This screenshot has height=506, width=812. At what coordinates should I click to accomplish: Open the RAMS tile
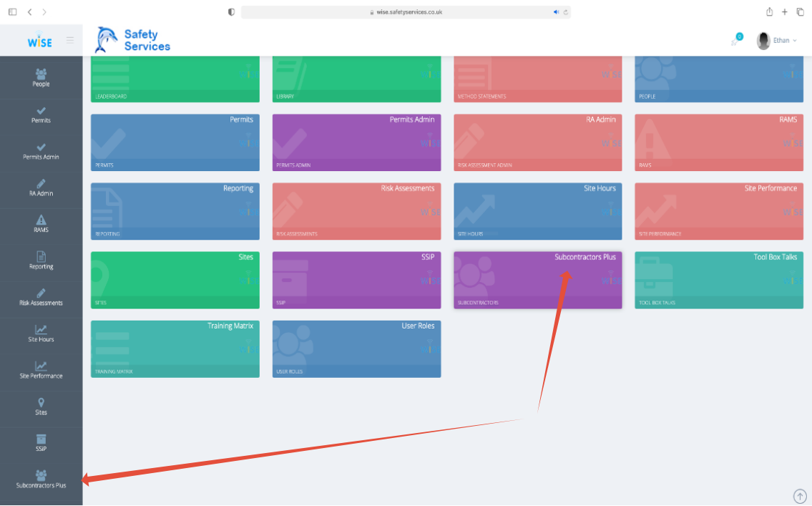pyautogui.click(x=719, y=142)
